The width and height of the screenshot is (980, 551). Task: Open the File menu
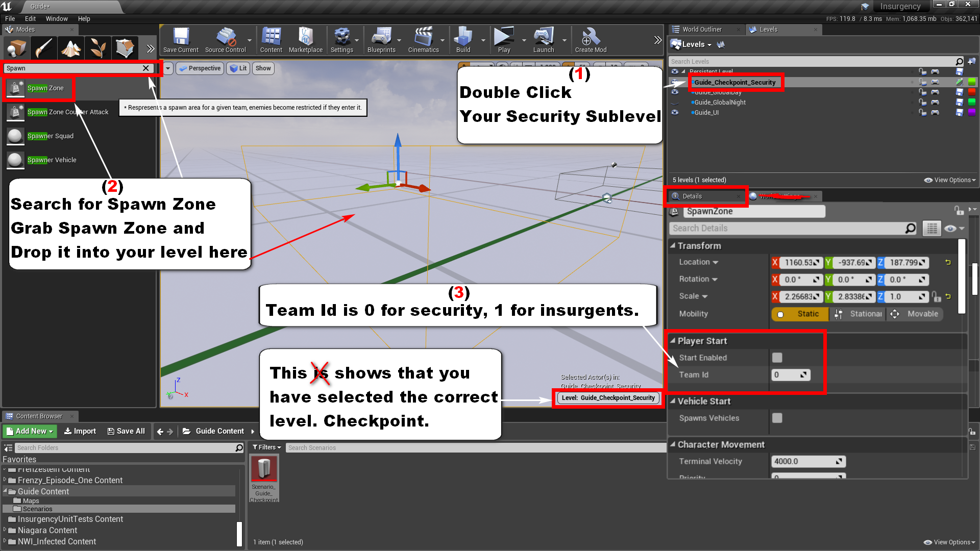coord(10,19)
